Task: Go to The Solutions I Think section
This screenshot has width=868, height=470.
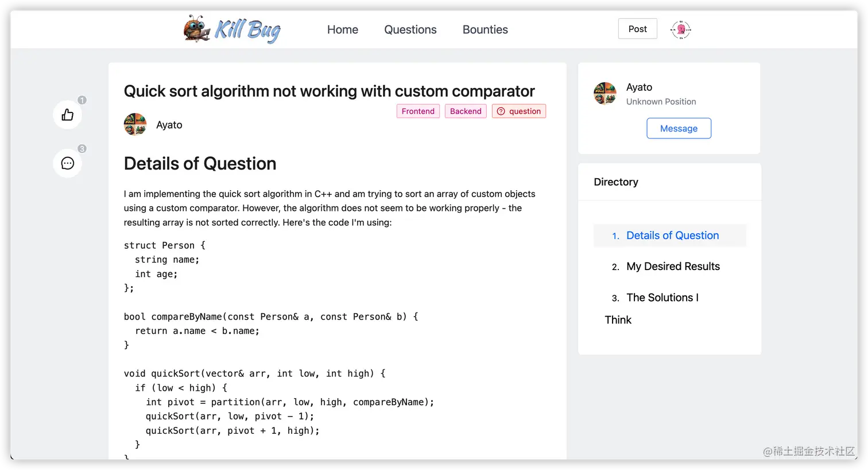Action: tap(662, 298)
